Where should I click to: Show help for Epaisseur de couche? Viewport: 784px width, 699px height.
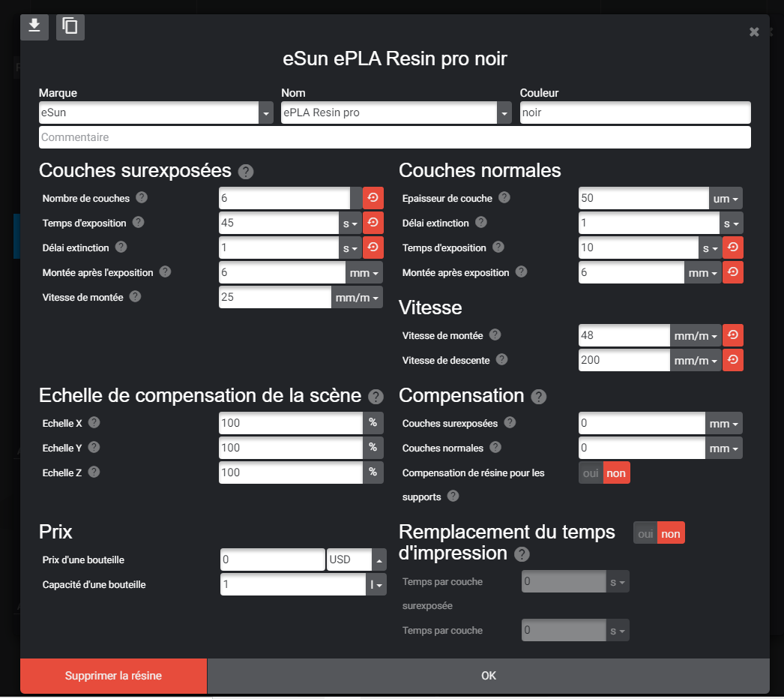click(504, 198)
